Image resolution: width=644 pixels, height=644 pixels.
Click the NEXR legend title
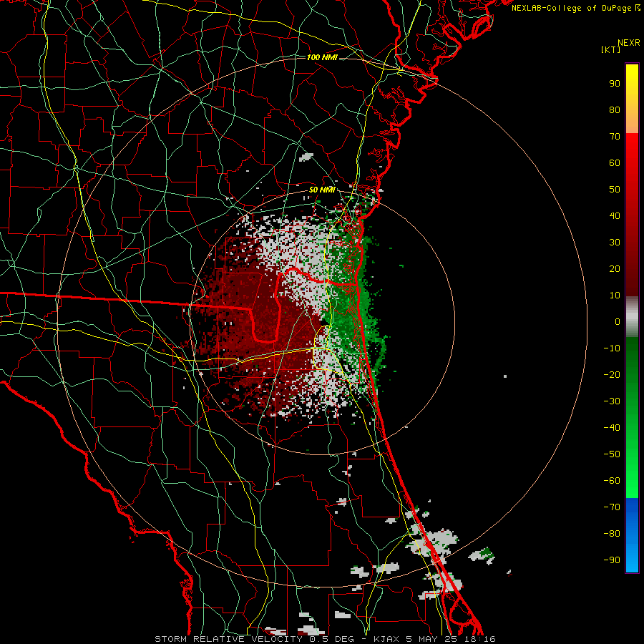[x=628, y=43]
